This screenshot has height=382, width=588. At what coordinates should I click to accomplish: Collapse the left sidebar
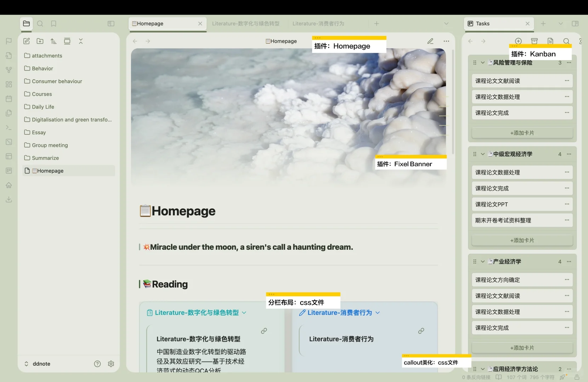click(x=111, y=23)
